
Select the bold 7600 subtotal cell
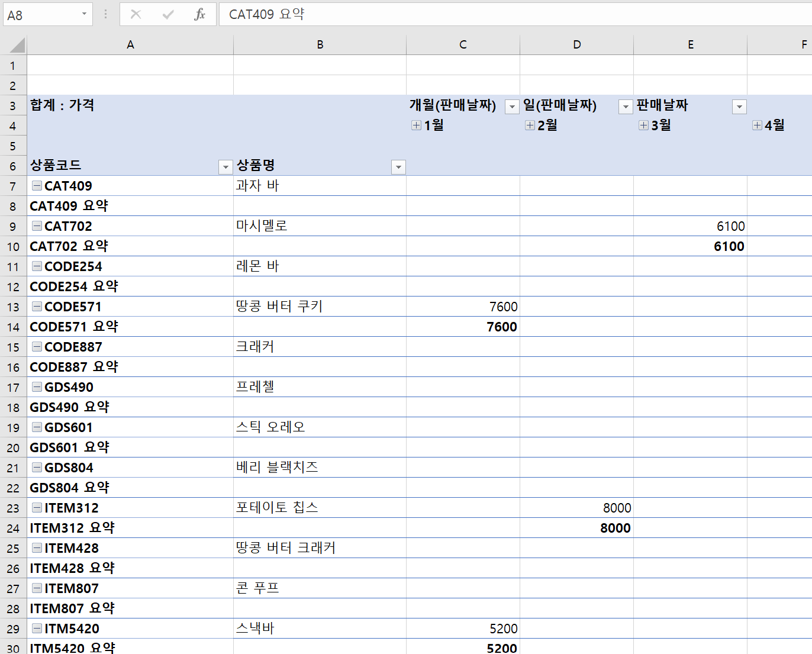pos(463,327)
